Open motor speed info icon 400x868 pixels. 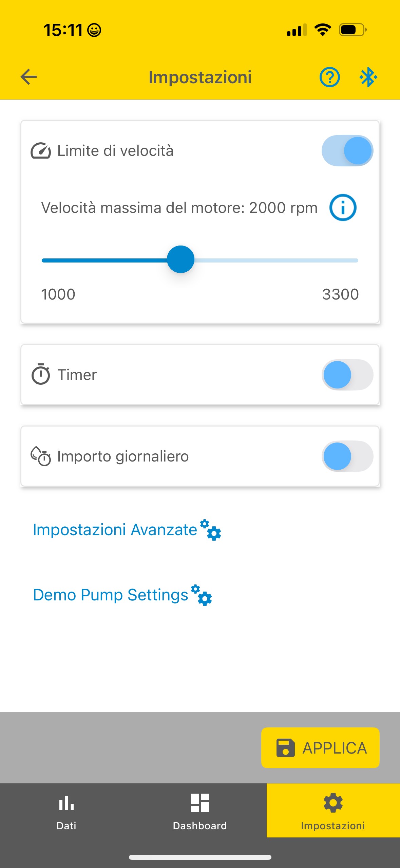pos(343,207)
